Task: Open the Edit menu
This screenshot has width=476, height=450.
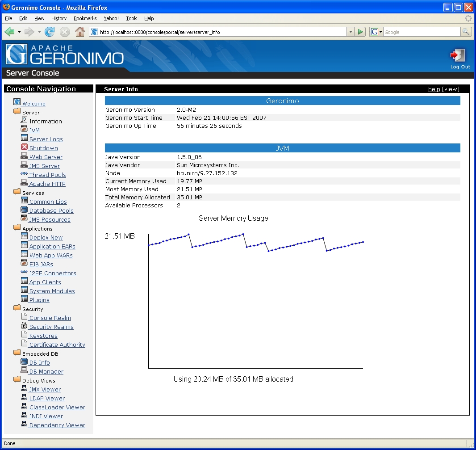Action: point(23,18)
